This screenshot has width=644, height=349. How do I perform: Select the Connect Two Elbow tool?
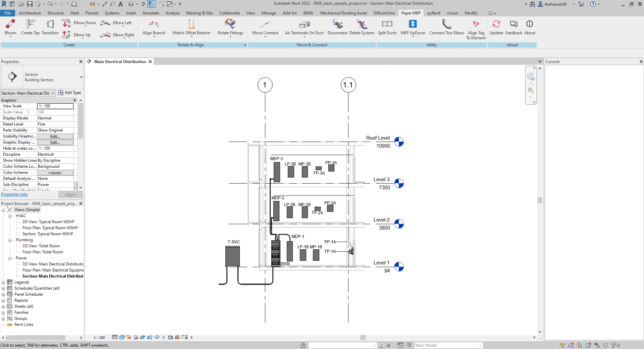[x=446, y=24]
